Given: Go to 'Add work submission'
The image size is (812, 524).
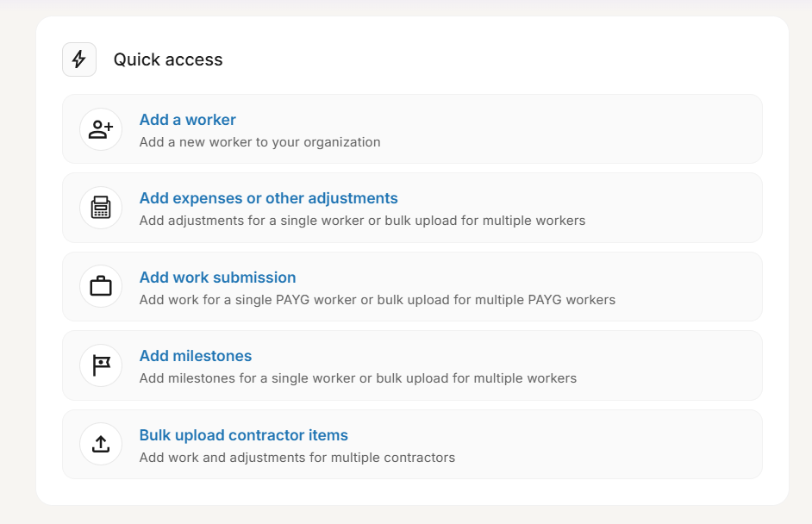Looking at the screenshot, I should click(x=217, y=278).
